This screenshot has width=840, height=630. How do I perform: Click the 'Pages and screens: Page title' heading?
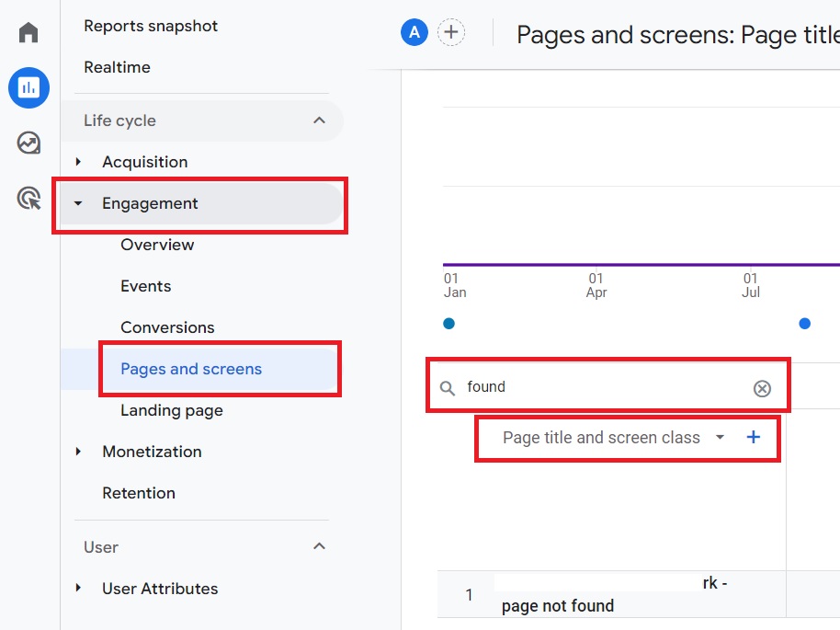(677, 35)
